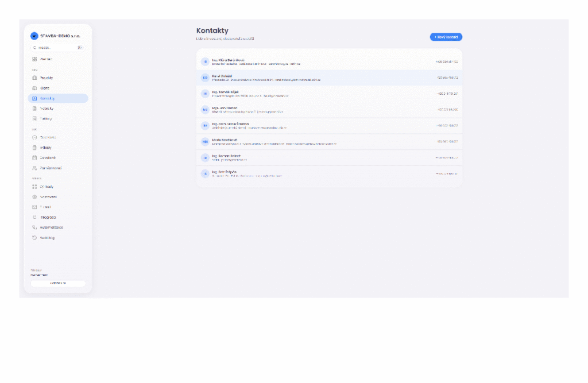Open the Audit log history icon
Viewport: 588px width, 383px height.
[x=34, y=238]
